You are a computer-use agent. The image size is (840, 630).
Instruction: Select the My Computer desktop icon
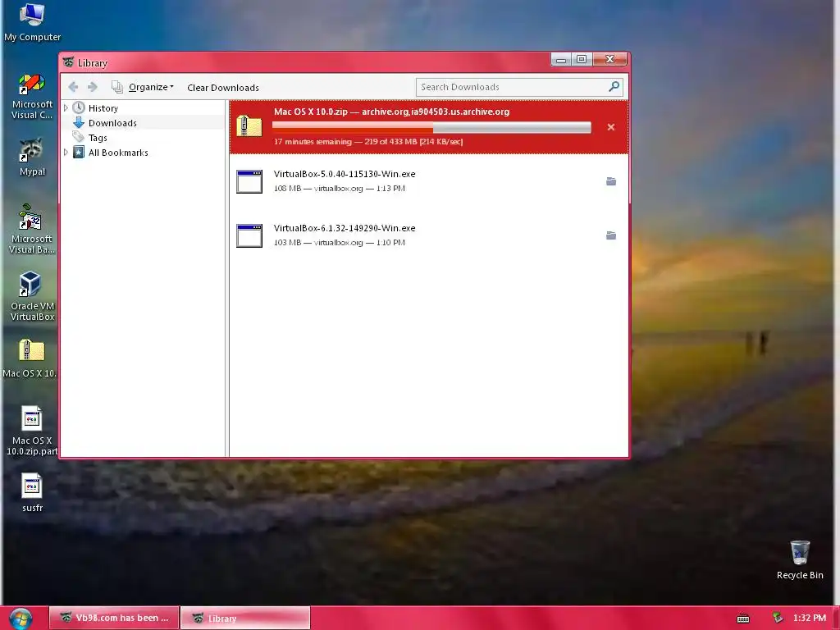[x=32, y=22]
